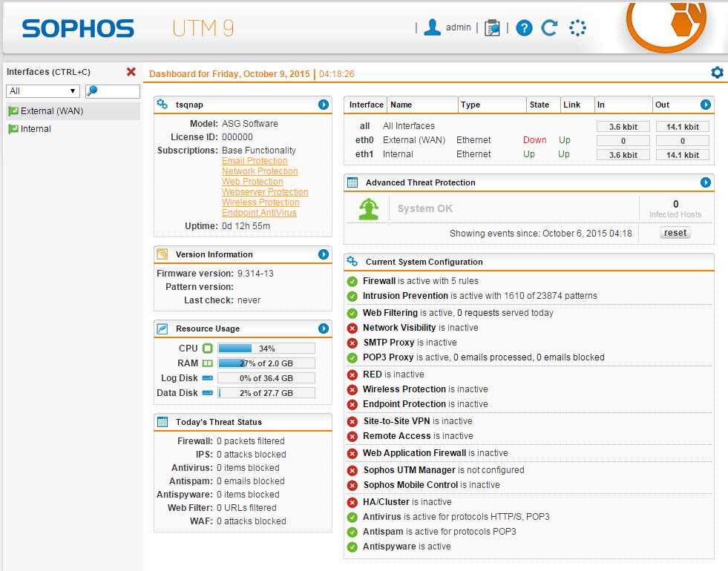728x571 pixels.
Task: Click the Today's Threat Status panel icon
Action: tap(162, 422)
